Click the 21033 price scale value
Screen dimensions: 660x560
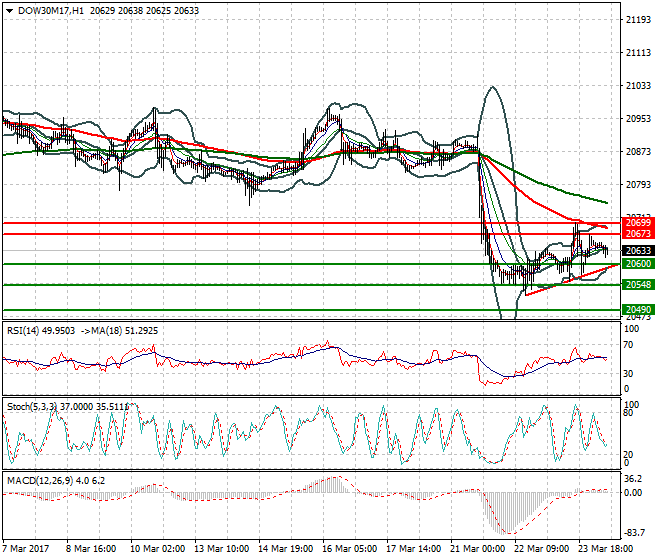coord(638,85)
